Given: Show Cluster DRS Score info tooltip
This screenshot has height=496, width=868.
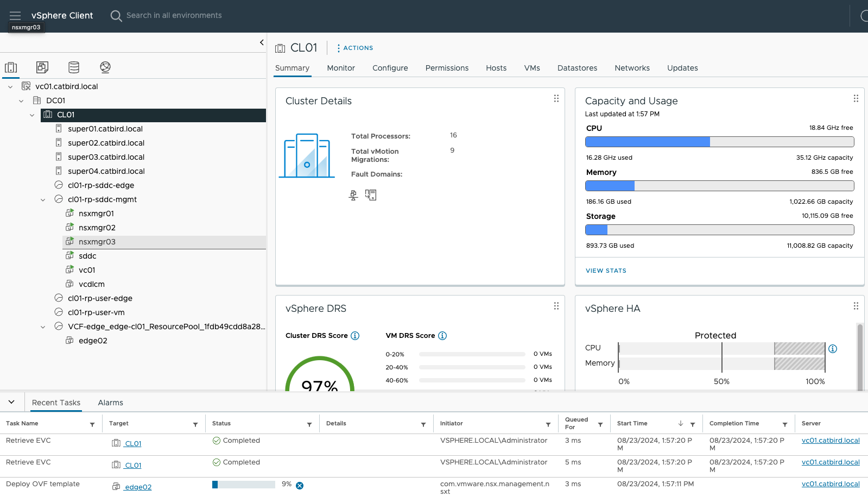Looking at the screenshot, I should (355, 336).
